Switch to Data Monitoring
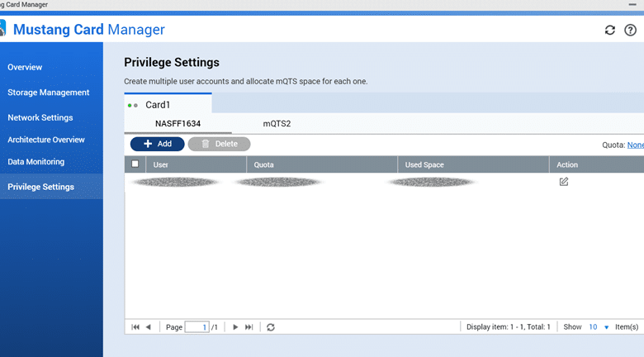This screenshot has width=644, height=357. (36, 162)
